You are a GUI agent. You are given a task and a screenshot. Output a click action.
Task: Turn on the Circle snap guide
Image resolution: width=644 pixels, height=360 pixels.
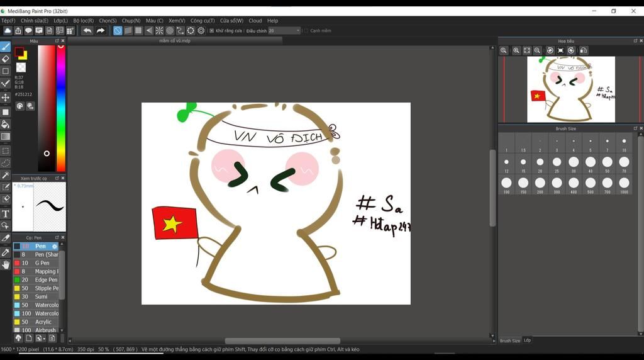[170, 30]
